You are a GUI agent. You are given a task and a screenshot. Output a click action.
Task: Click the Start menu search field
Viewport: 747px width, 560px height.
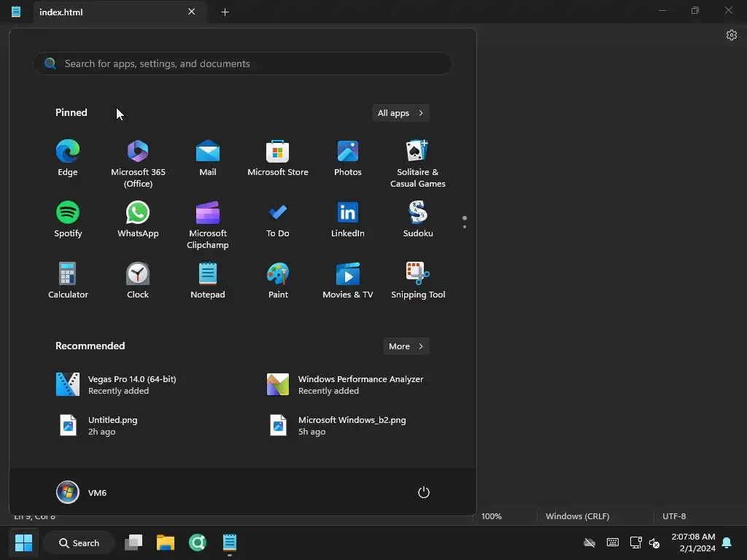tap(242, 63)
